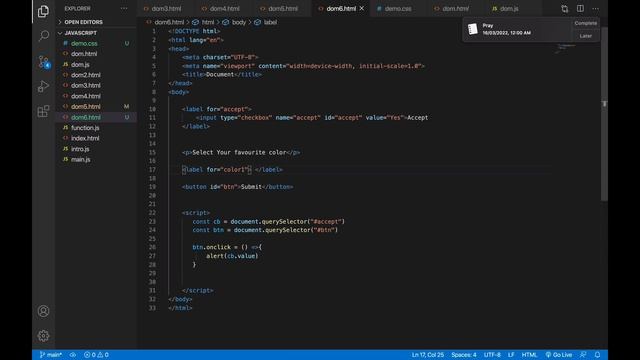Click the sync changes icon in status bar

pos(73,355)
